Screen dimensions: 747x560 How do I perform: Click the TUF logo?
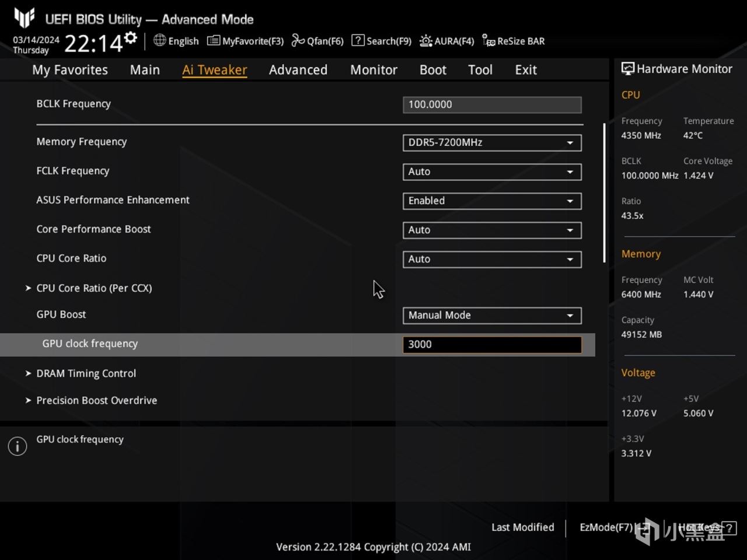tap(25, 18)
